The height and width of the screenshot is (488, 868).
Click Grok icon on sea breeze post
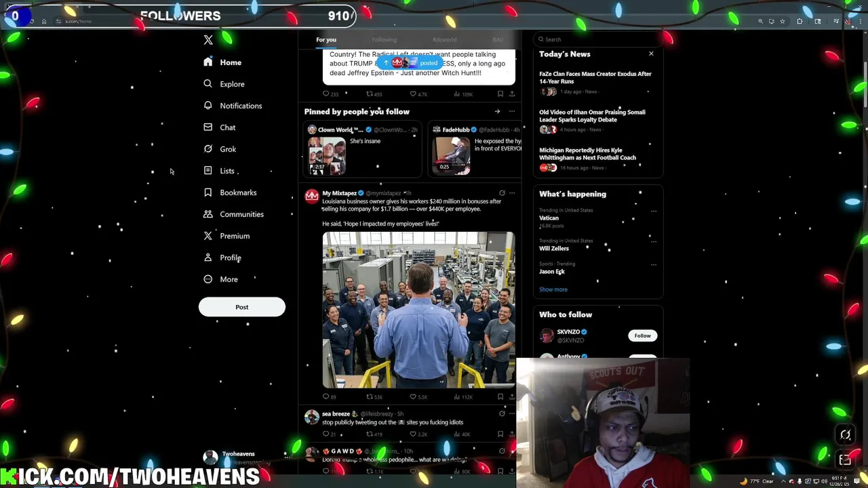pyautogui.click(x=502, y=413)
